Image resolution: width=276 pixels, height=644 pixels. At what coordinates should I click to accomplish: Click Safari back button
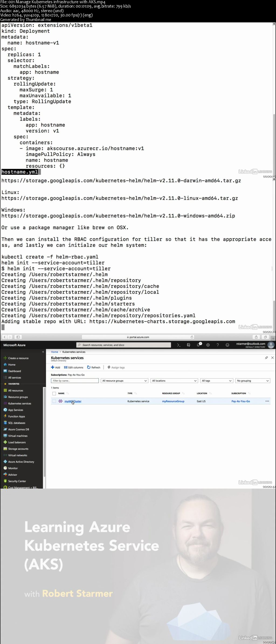point(4,337)
